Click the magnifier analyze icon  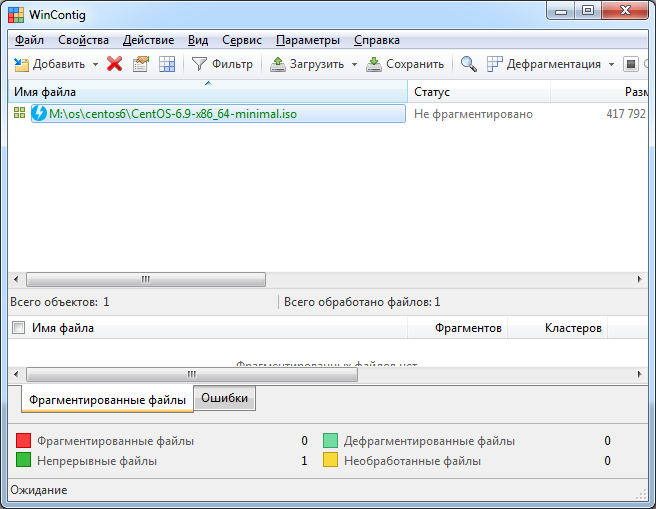(468, 64)
